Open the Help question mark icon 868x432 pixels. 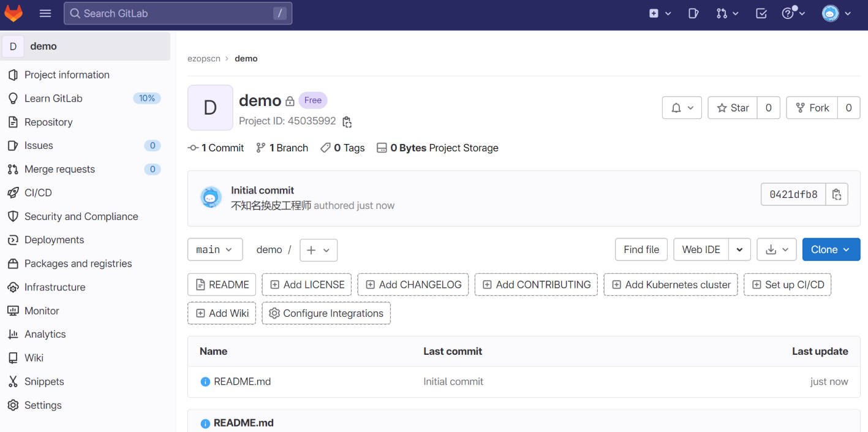[x=788, y=13]
